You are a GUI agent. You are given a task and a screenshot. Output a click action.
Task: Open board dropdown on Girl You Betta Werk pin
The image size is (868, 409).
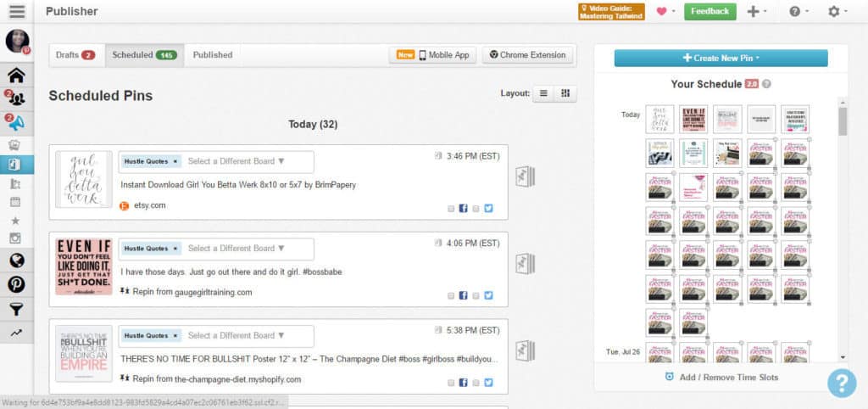[236, 161]
